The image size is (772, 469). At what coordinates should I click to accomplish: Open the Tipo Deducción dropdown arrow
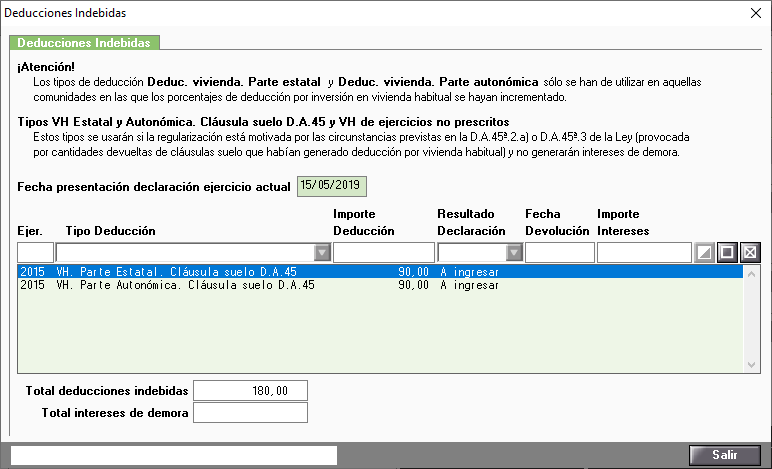[322, 252]
